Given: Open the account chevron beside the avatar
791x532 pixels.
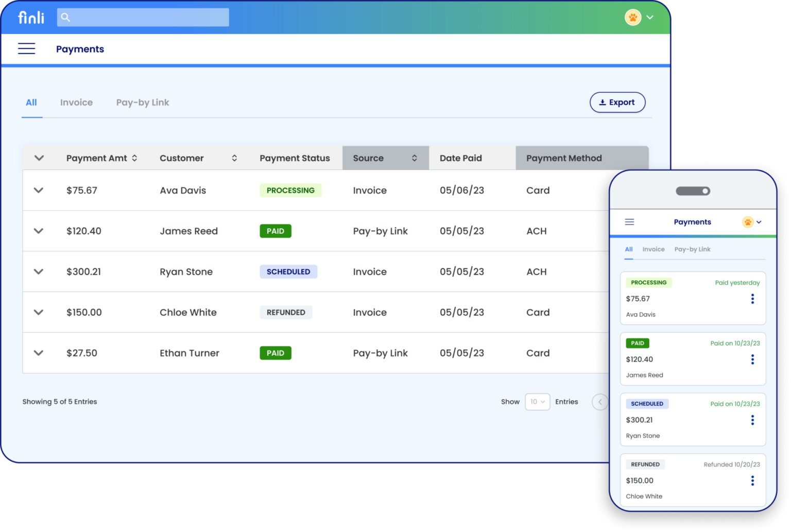Looking at the screenshot, I should (x=650, y=17).
